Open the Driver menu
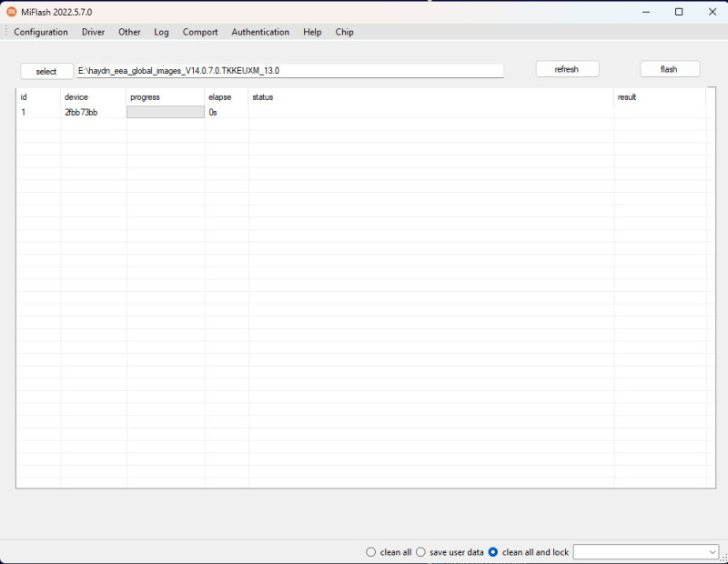 (x=94, y=32)
